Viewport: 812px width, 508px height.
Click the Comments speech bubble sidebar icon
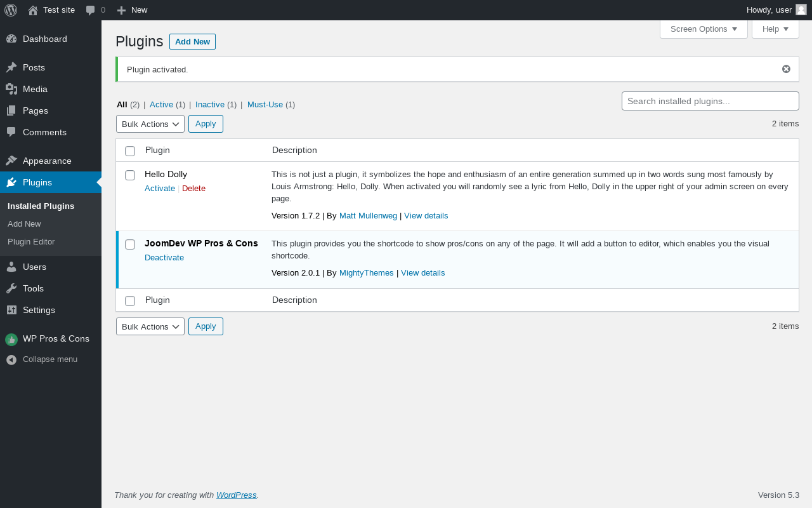11,132
